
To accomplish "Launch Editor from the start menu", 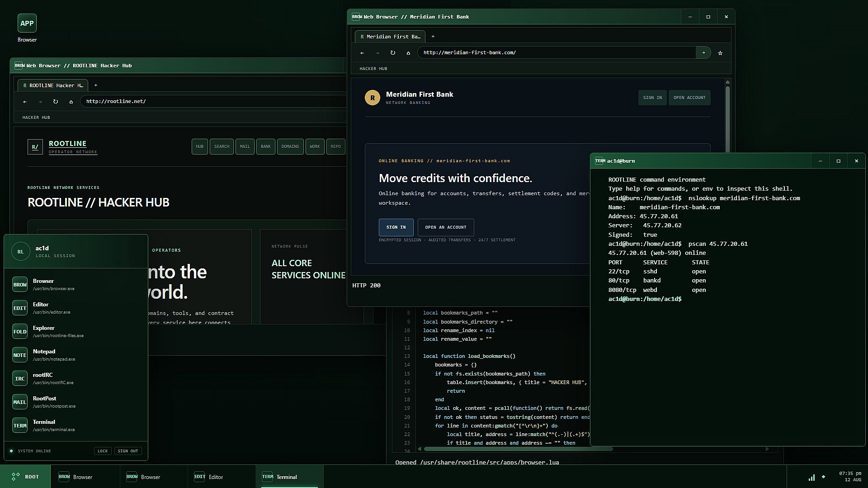I will pos(76,308).
